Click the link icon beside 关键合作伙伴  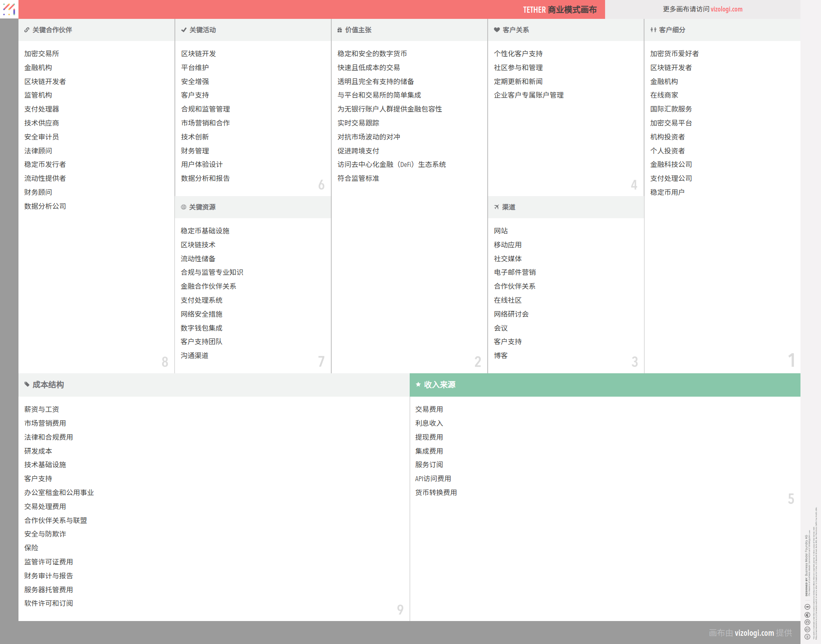[27, 30]
